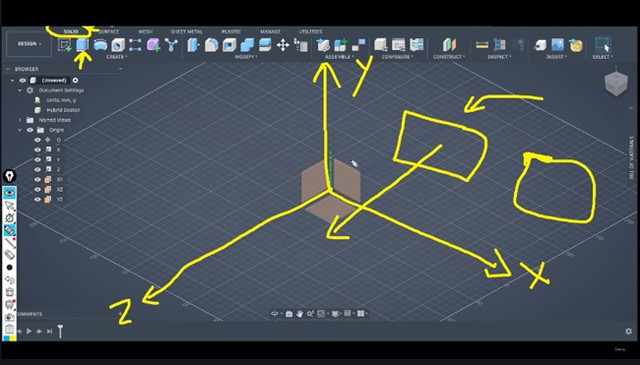Select the Extrude tool
This screenshot has width=640, height=365.
pyautogui.click(x=82, y=45)
